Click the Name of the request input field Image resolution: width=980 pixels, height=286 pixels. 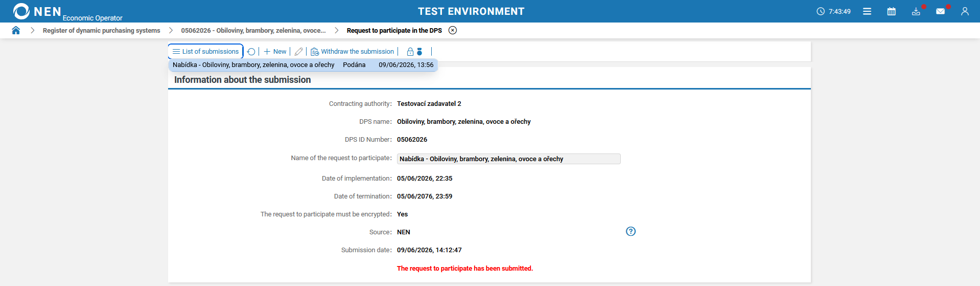coord(508,159)
